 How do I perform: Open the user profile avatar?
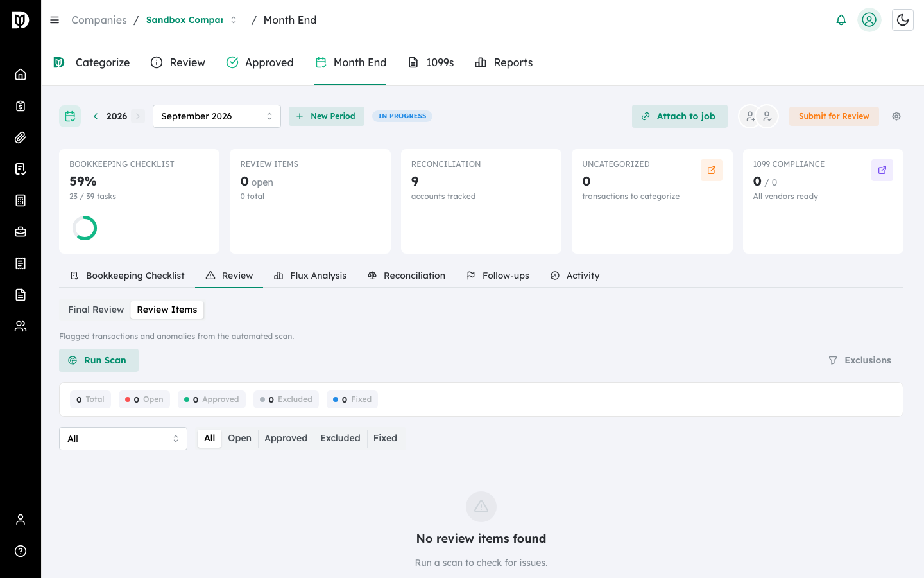(869, 20)
